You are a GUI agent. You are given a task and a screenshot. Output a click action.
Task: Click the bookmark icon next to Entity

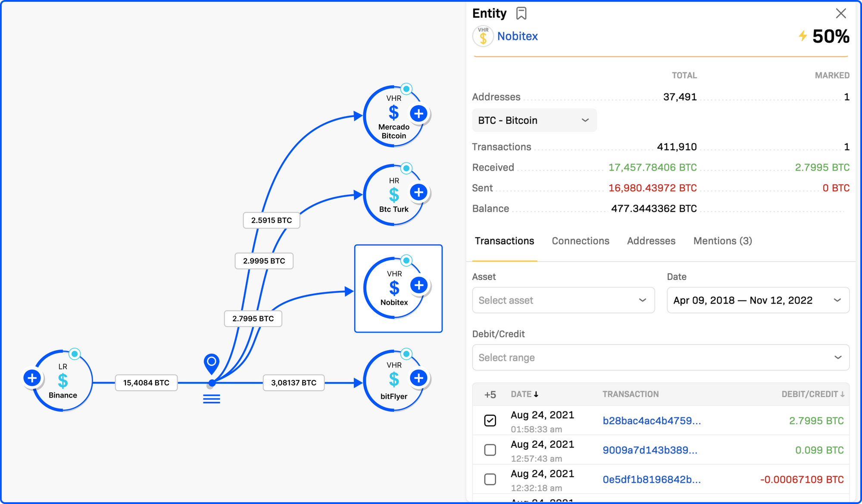(521, 13)
